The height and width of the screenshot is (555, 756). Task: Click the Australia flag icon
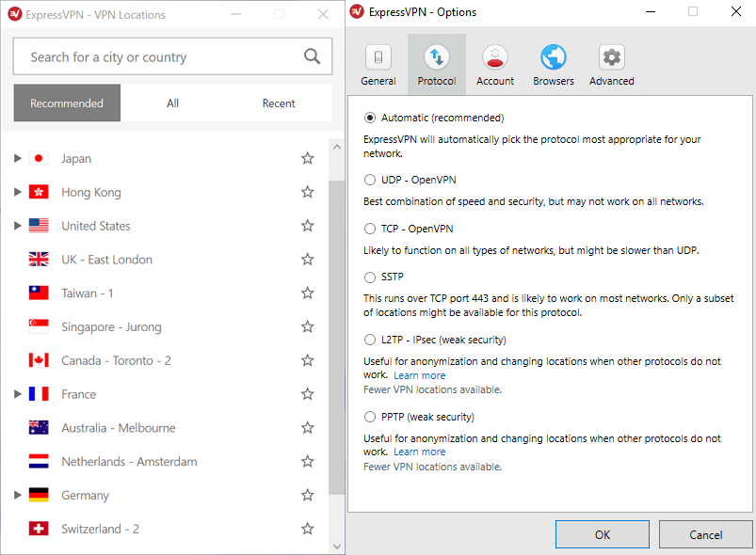point(39,427)
